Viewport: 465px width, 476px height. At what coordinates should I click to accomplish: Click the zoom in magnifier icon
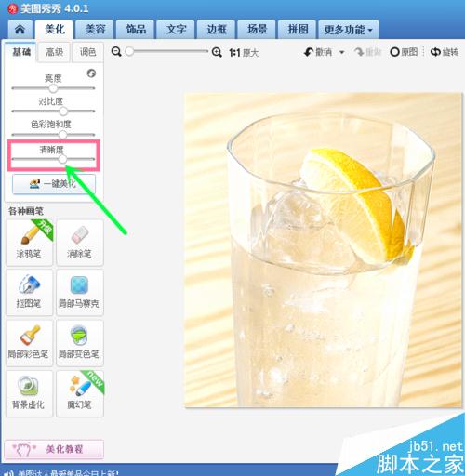tap(217, 52)
